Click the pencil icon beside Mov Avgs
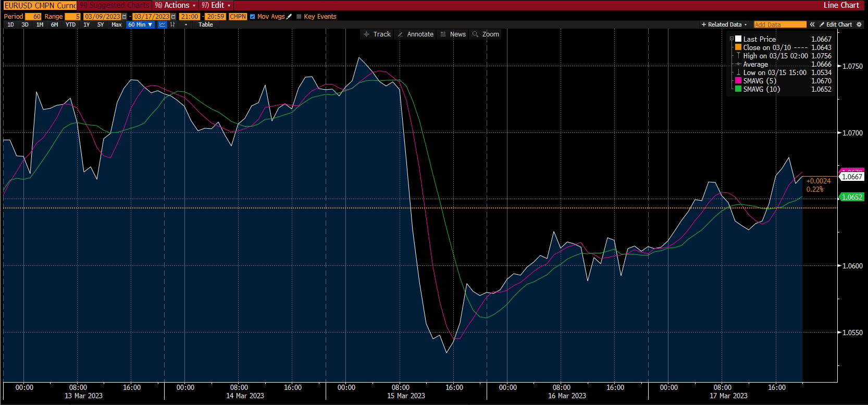This screenshot has height=405, width=868. point(289,17)
